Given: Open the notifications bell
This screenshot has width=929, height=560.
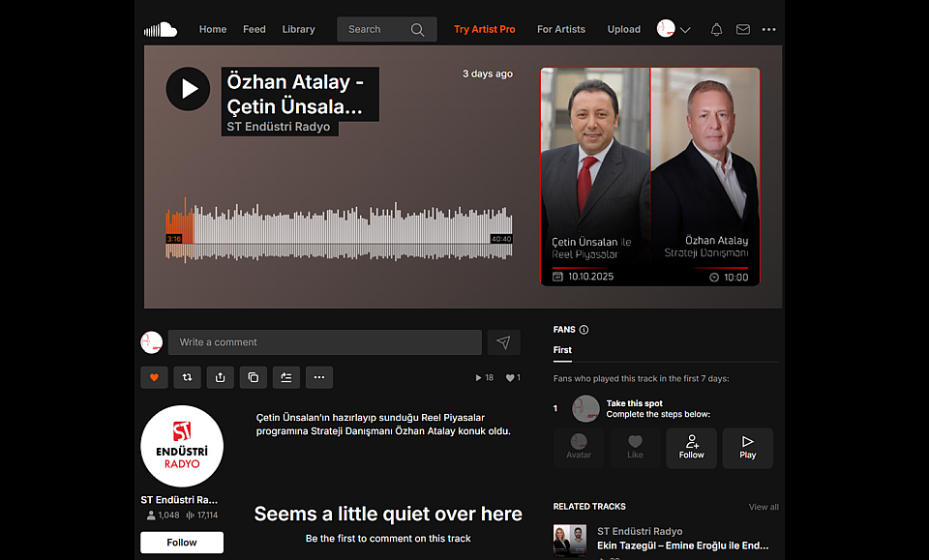Looking at the screenshot, I should [x=716, y=29].
